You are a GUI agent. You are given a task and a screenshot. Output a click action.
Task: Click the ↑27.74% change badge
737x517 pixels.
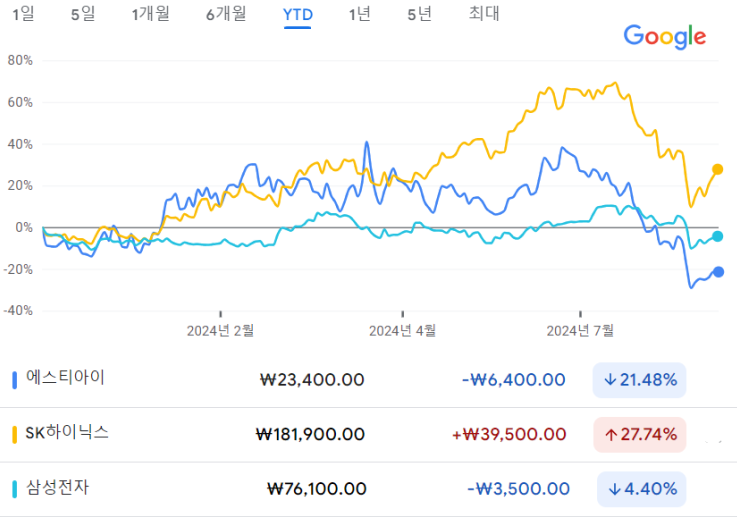point(640,435)
